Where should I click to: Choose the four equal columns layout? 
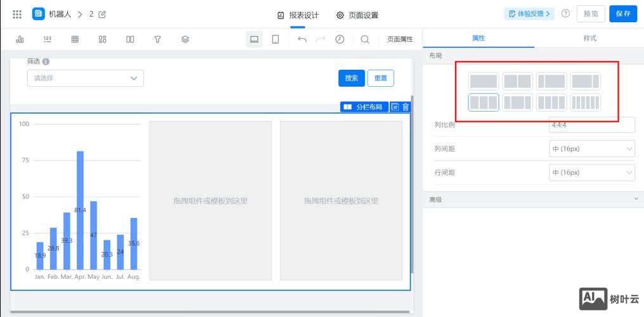tap(551, 102)
